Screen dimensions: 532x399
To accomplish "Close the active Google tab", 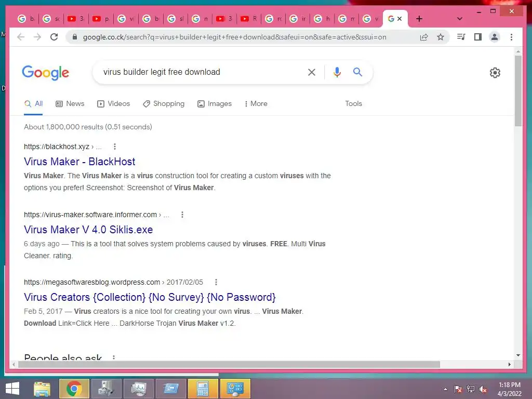I will tap(400, 19).
